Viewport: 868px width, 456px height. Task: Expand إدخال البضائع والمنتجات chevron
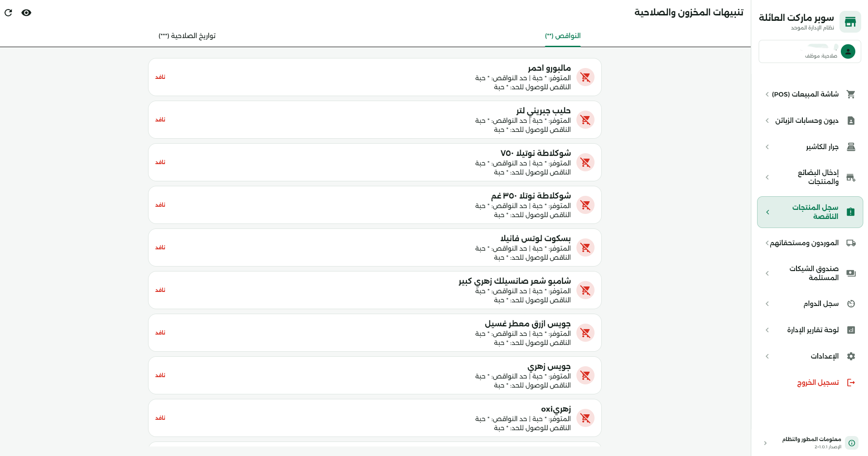[x=767, y=177]
